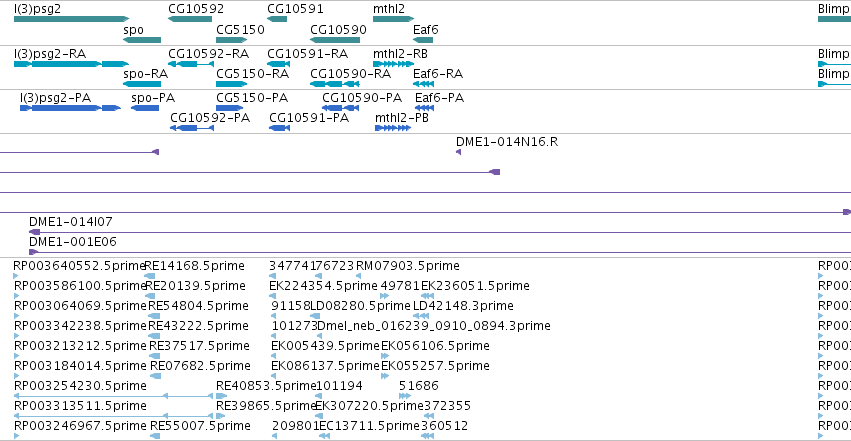Click RP003064069.5prime EST label
The width and height of the screenshot is (851, 441).
pyautogui.click(x=80, y=306)
